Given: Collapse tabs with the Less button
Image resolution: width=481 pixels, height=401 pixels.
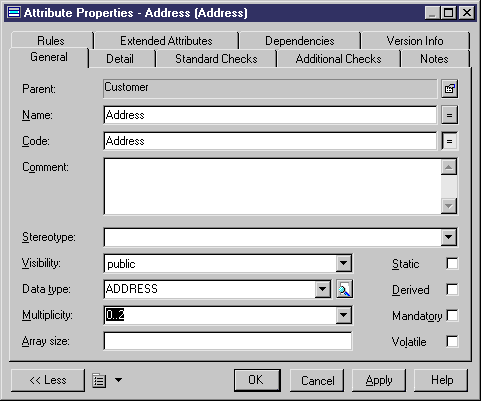Looking at the screenshot, I should [x=48, y=380].
